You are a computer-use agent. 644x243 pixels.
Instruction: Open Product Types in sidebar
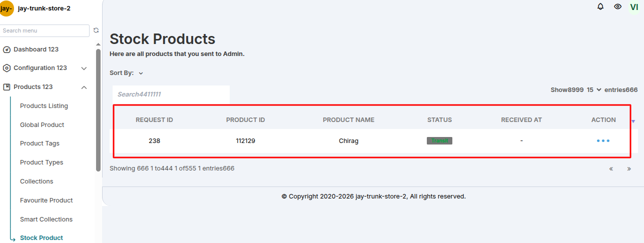coord(42,162)
